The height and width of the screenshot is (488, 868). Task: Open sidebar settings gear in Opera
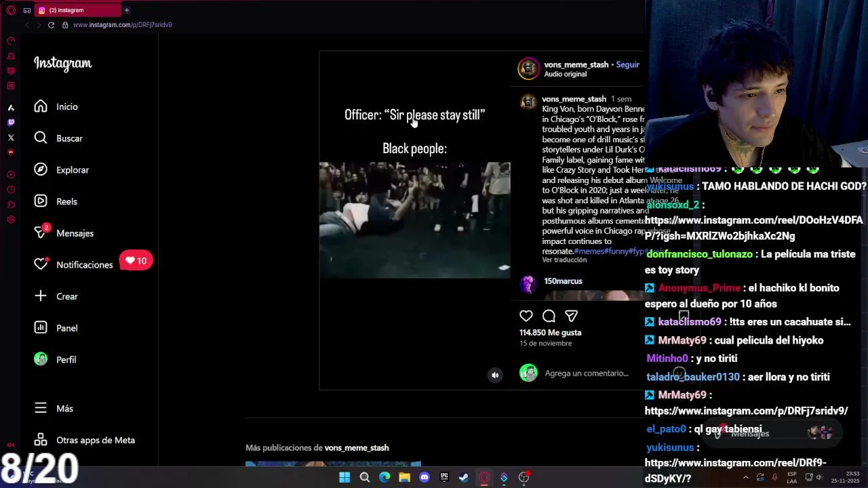11,220
